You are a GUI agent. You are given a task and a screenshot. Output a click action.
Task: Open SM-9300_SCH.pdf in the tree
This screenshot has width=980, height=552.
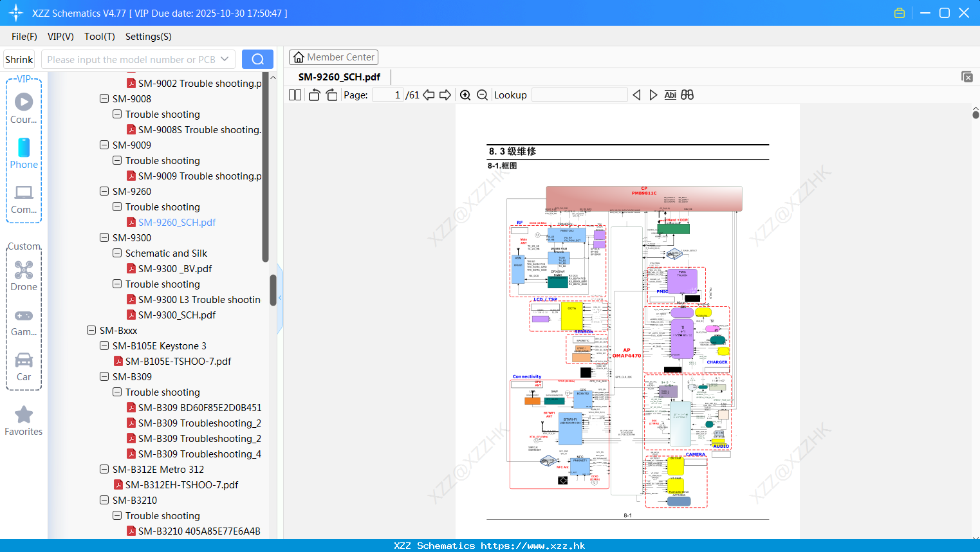tap(177, 315)
